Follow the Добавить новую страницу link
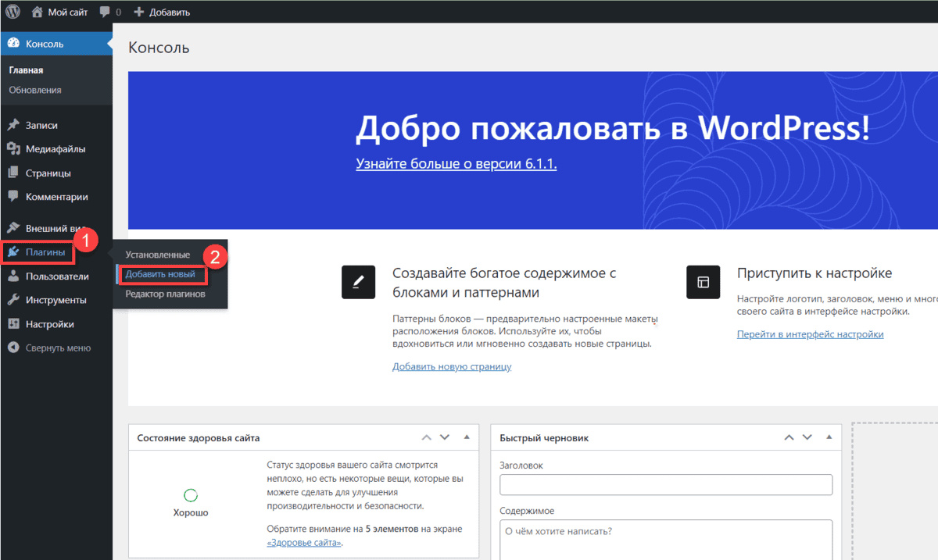 point(452,366)
